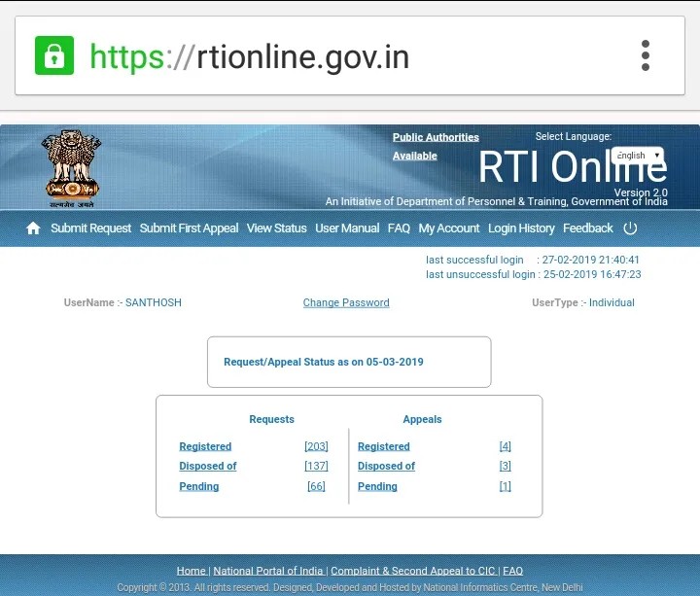The height and width of the screenshot is (596, 700).
Task: Click the national emblem logo
Action: 71,168
